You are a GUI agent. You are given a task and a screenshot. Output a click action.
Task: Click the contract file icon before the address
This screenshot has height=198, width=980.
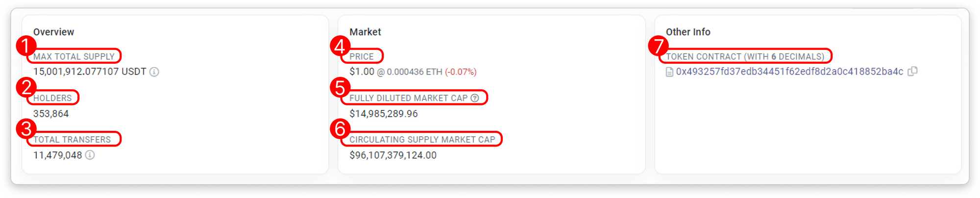pyautogui.click(x=669, y=72)
